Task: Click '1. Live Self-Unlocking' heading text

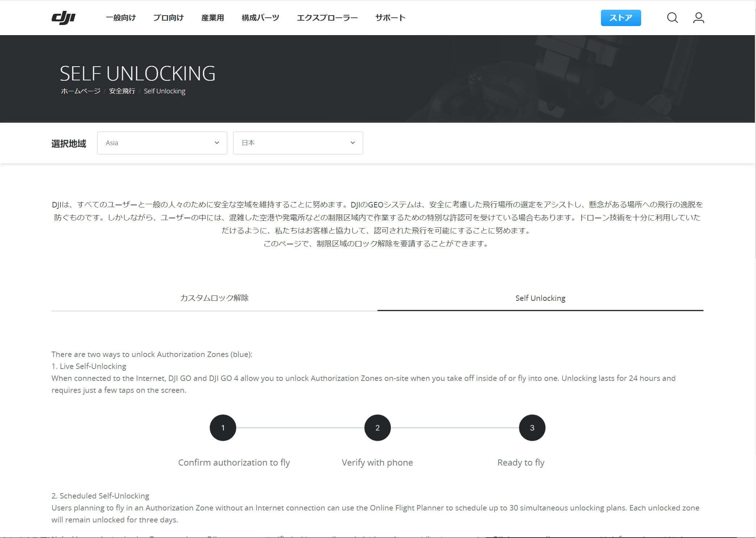Action: [89, 366]
